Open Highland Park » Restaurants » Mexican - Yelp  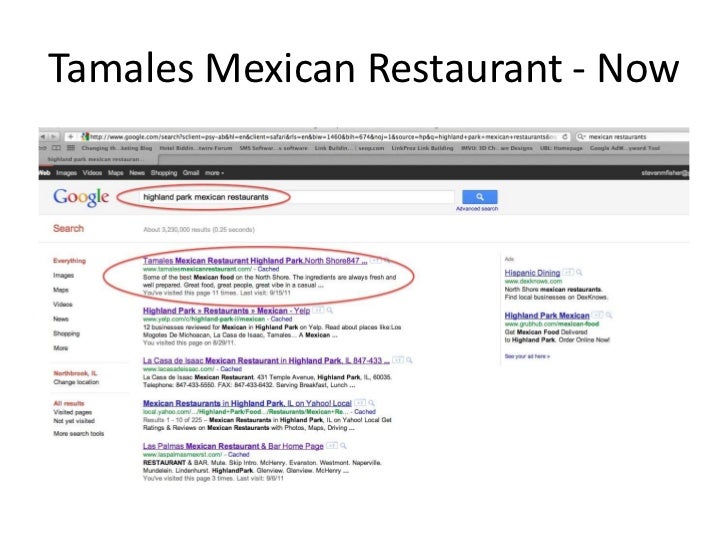227,310
